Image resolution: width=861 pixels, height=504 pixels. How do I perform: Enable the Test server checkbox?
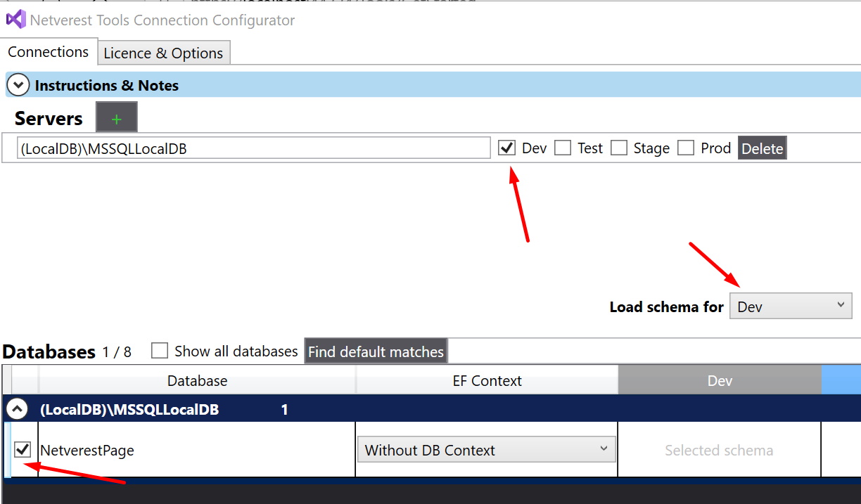coord(563,148)
